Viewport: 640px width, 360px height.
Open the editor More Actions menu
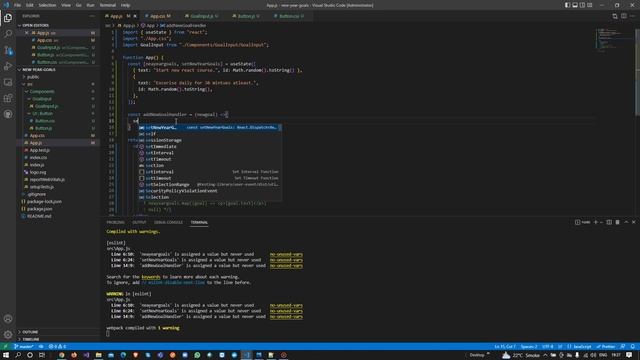pyautogui.click(x=633, y=16)
